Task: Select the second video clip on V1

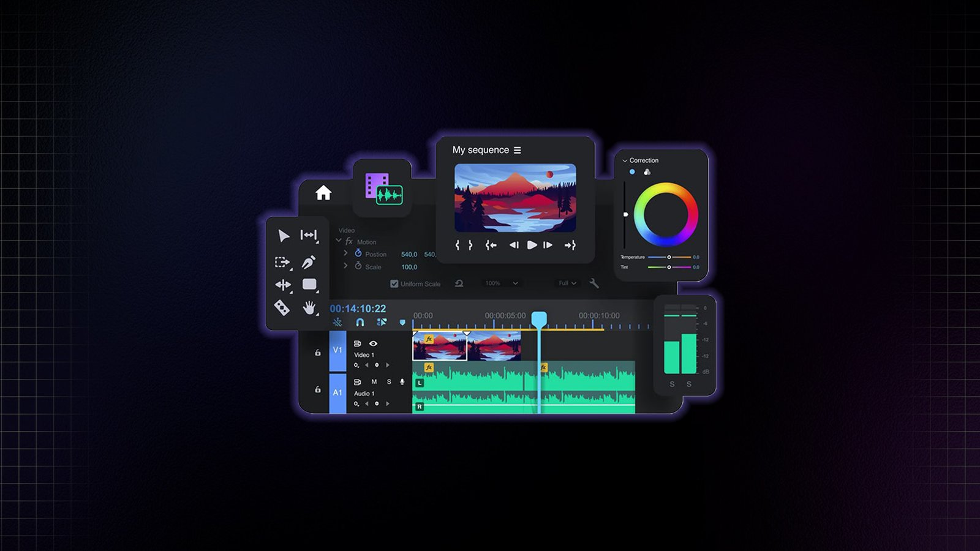Action: pyautogui.click(x=494, y=346)
